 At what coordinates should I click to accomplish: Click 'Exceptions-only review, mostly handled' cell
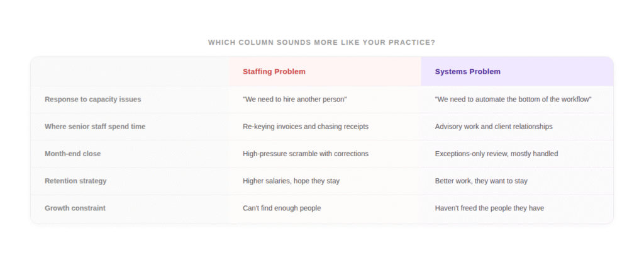(x=496, y=154)
